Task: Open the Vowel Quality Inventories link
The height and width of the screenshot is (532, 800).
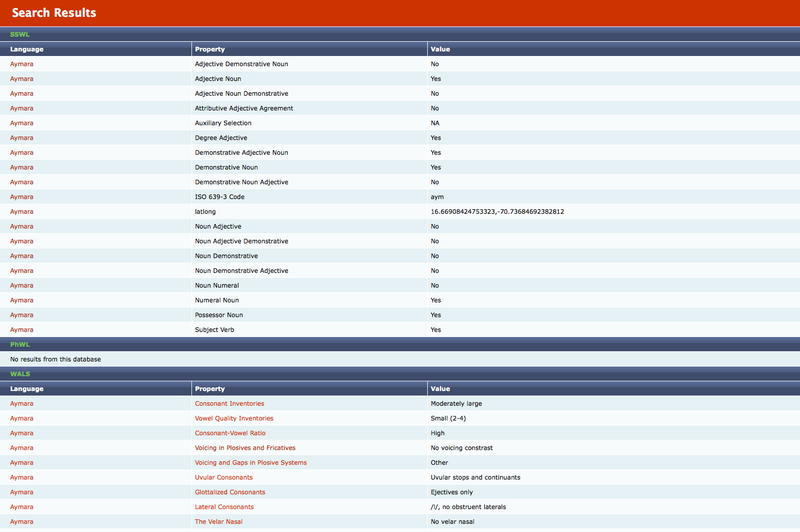Action: [x=234, y=418]
